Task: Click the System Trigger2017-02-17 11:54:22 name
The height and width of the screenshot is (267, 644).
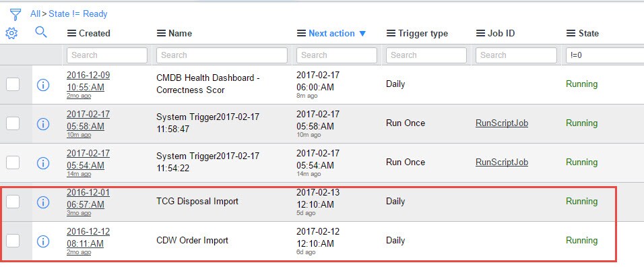Action: (208, 162)
